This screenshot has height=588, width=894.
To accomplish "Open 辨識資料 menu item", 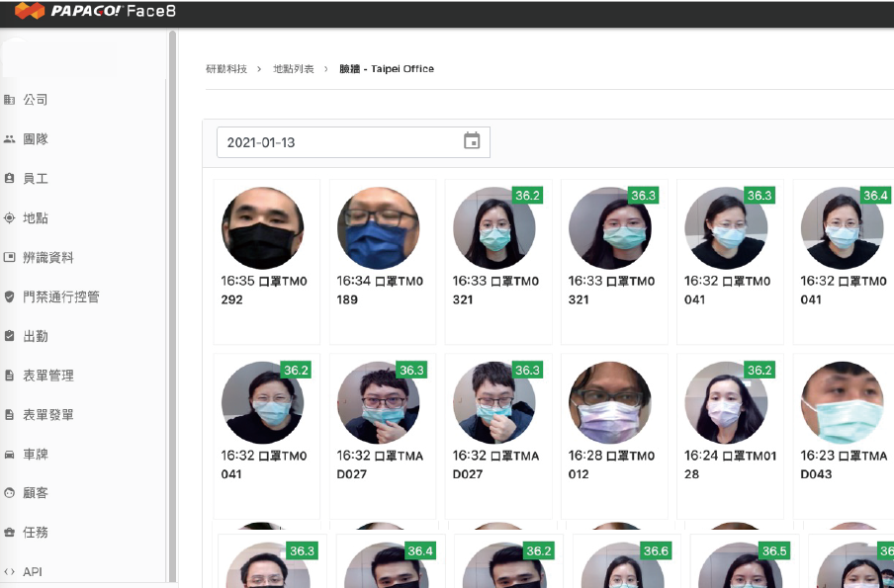I will click(x=48, y=258).
